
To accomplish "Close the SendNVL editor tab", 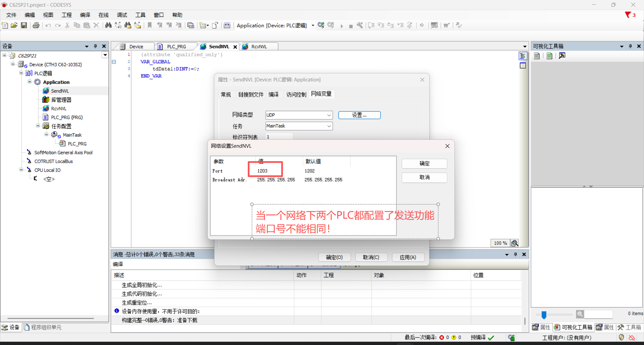I will click(x=235, y=47).
